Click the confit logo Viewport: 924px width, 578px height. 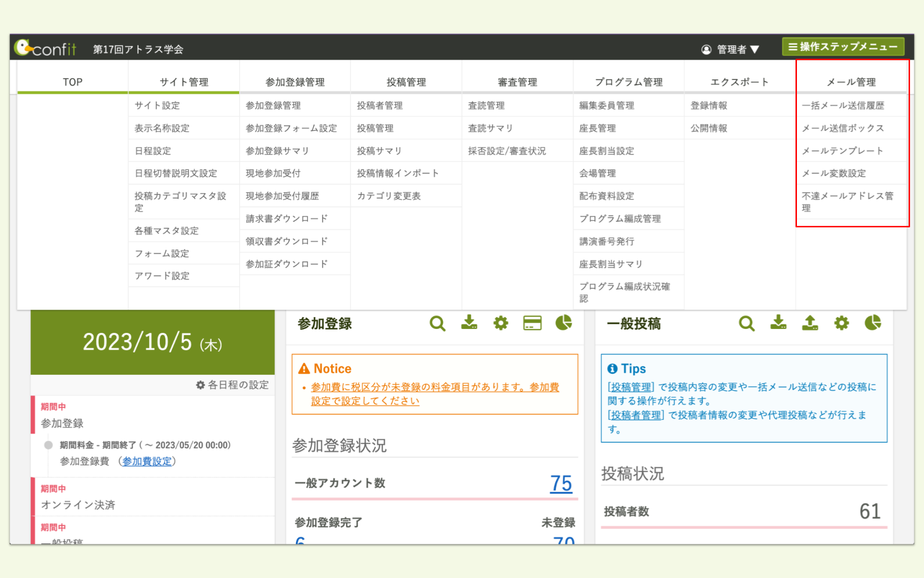[46, 48]
